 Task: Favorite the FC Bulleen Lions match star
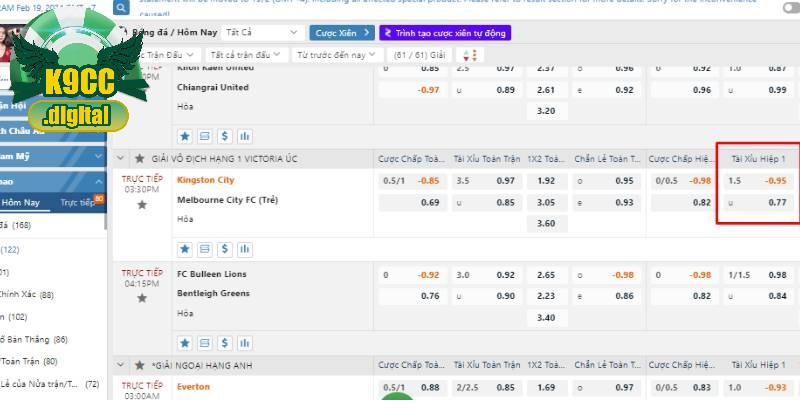point(142,297)
